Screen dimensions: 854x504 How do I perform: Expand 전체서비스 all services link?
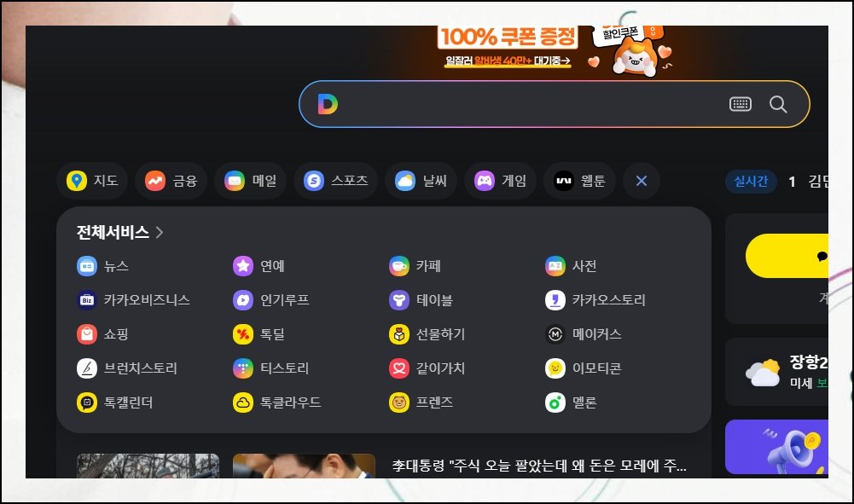click(119, 233)
